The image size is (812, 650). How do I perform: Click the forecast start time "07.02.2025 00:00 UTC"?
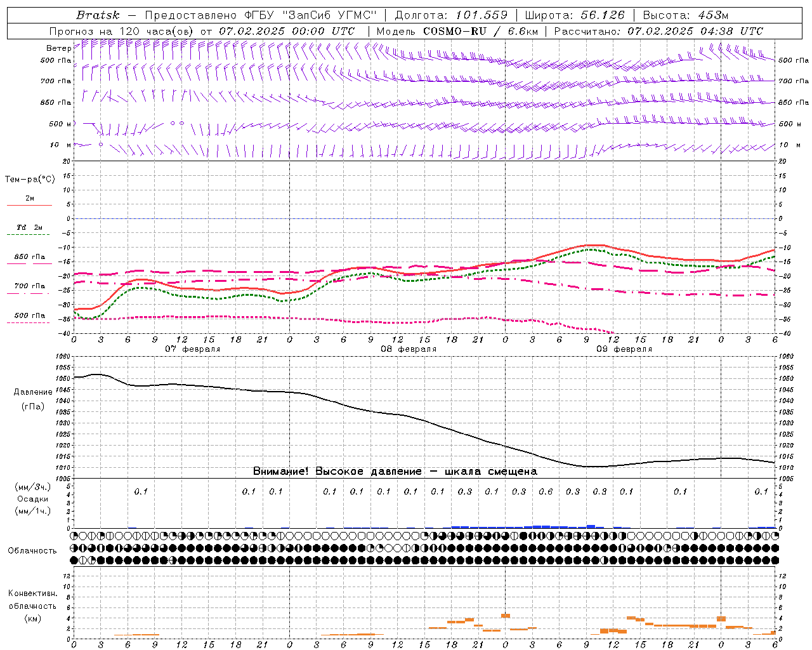(x=287, y=30)
